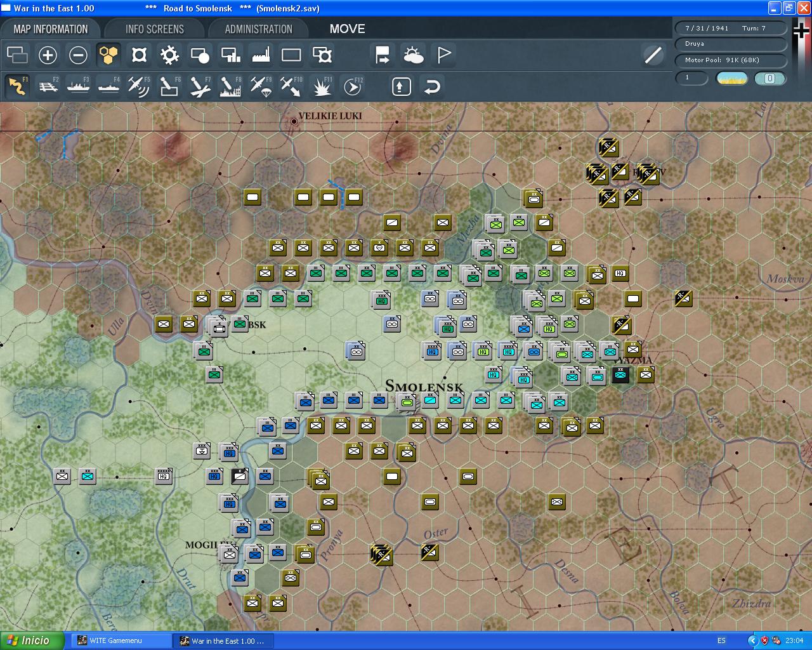Select the Air transfer F10 icon
This screenshot has width=812, height=650.
291,86
